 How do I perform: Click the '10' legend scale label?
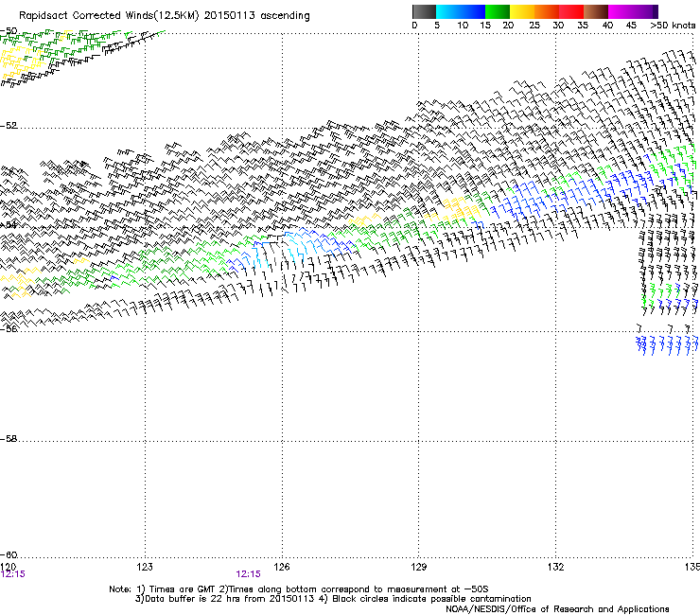[463, 26]
